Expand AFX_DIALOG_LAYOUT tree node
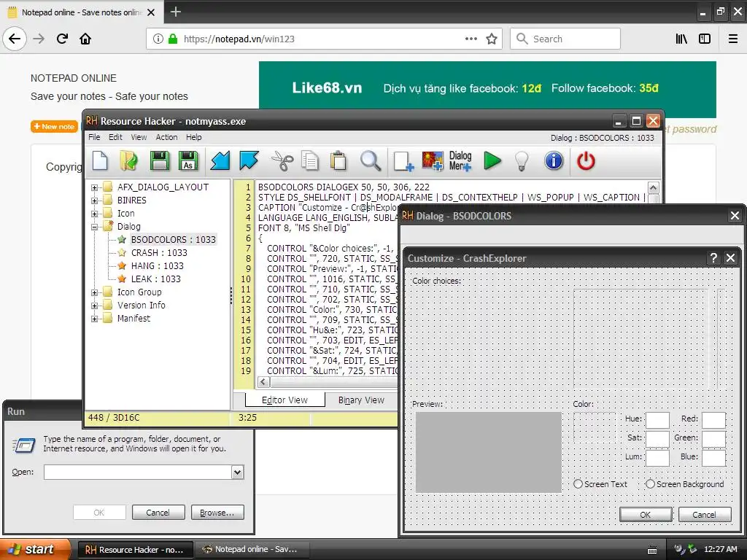This screenshot has height=560, width=747. click(x=94, y=187)
